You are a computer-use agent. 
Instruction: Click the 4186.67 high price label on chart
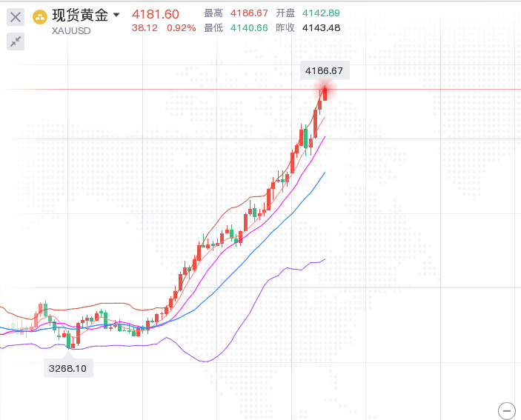pos(325,70)
